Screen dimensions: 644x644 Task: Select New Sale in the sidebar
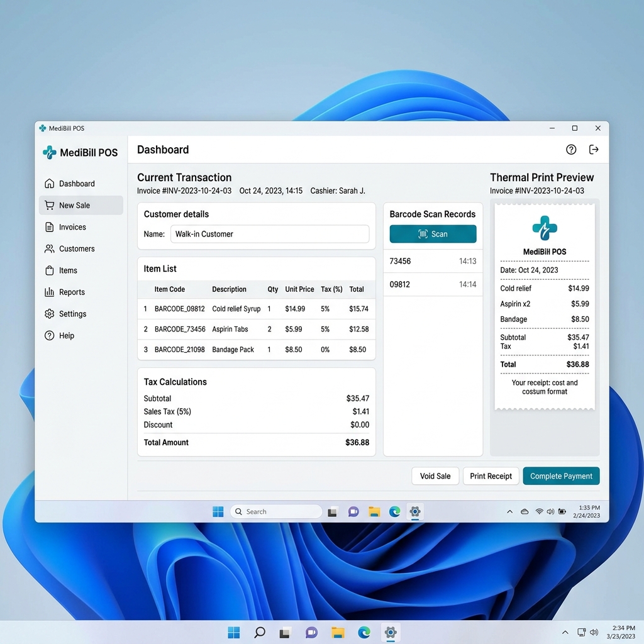pyautogui.click(x=81, y=205)
